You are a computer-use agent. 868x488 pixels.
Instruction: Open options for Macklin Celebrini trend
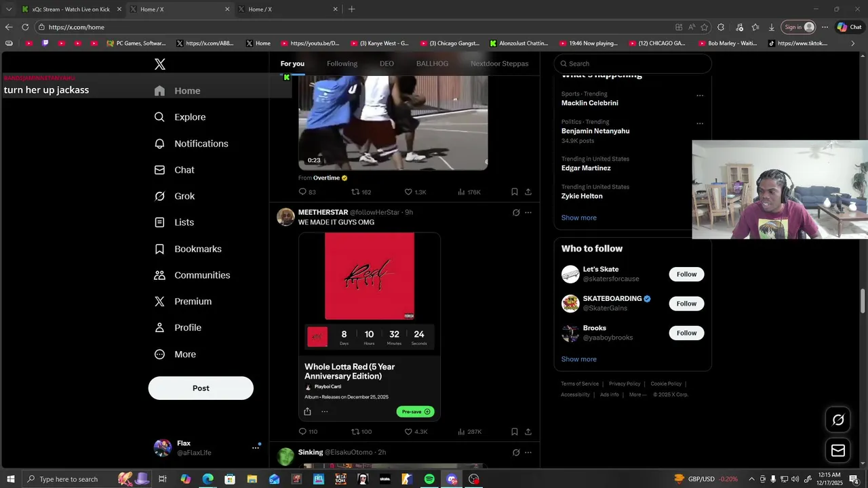pyautogui.click(x=700, y=96)
